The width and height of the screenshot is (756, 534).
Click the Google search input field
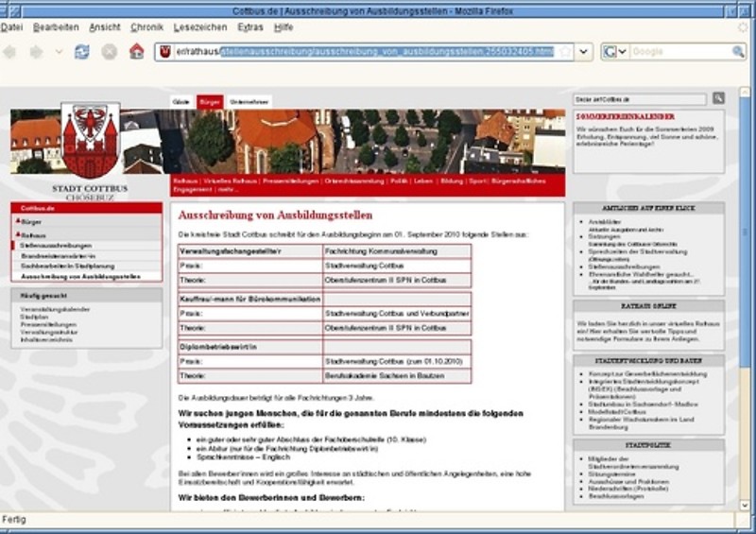[680, 51]
